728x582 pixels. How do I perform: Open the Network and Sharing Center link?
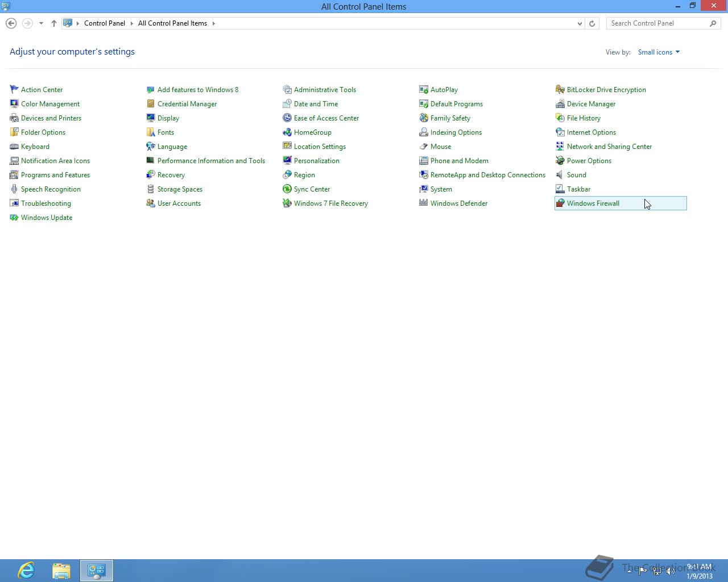(609, 146)
